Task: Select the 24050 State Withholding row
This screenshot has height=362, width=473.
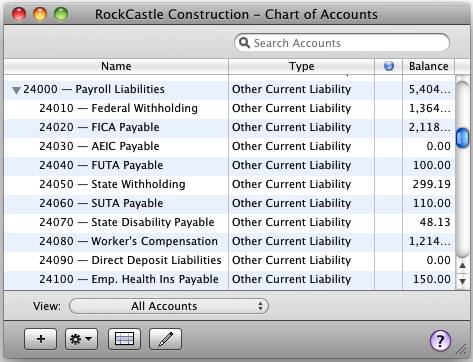Action: (x=230, y=184)
